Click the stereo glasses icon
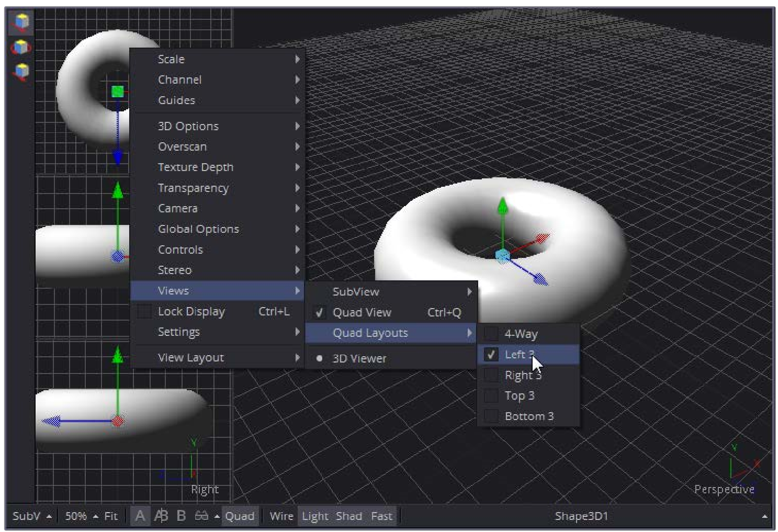The image size is (778, 532). tap(201, 516)
